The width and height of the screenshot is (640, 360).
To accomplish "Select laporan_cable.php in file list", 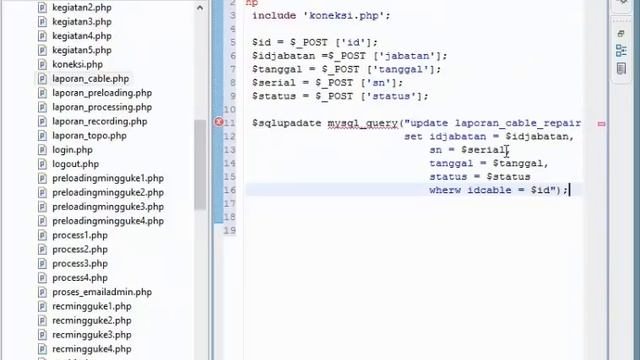I will [x=91, y=79].
